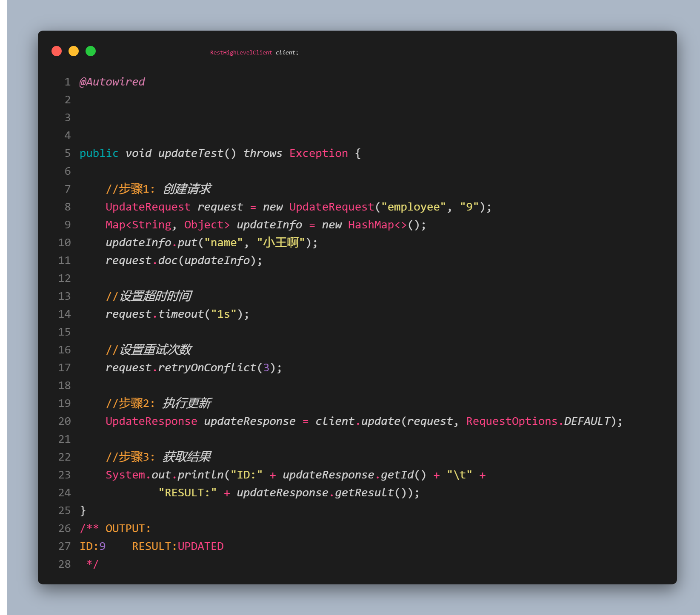Click the "name" string on line 10

tap(223, 242)
